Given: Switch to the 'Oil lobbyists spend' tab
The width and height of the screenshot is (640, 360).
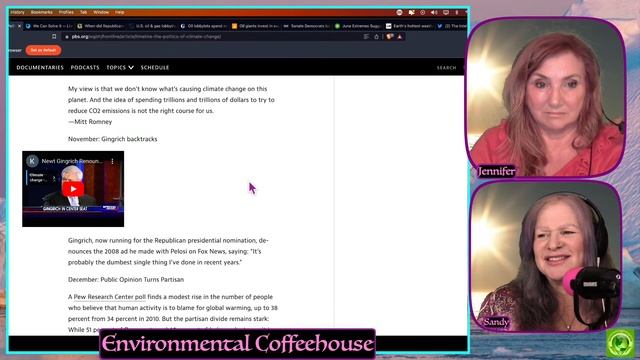Looking at the screenshot, I should click(x=204, y=26).
